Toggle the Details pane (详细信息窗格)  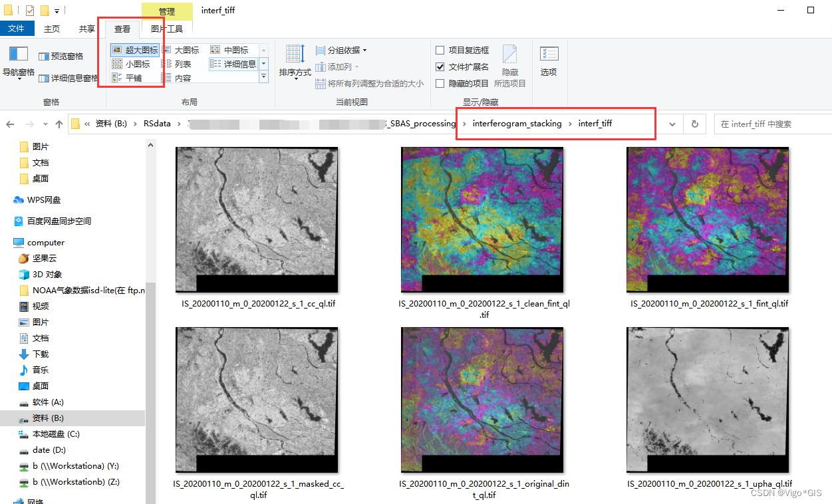(68, 78)
